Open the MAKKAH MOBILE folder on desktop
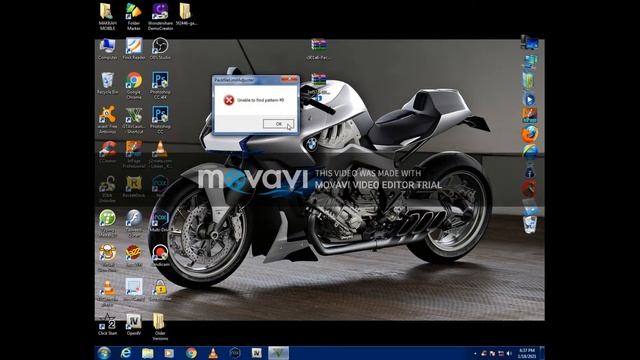This screenshot has width=640, height=360. (107, 17)
